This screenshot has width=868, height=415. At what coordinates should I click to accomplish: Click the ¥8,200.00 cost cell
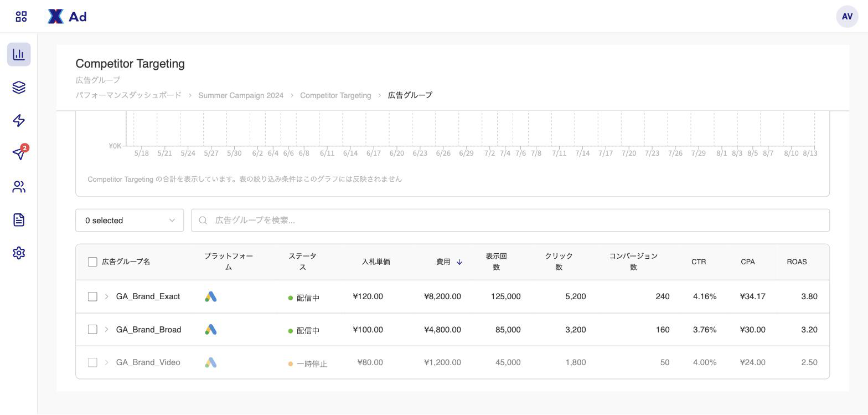442,296
